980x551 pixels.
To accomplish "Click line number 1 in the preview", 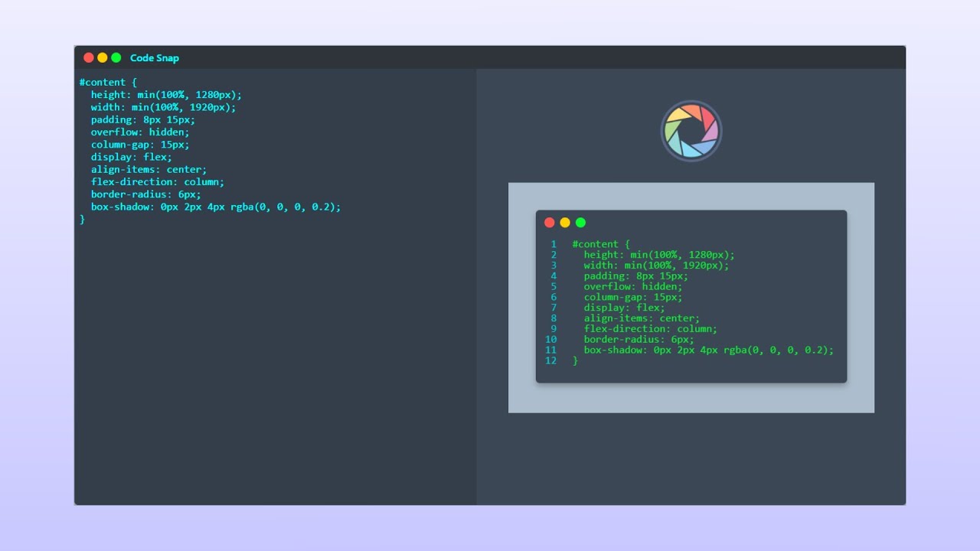I will pyautogui.click(x=554, y=244).
